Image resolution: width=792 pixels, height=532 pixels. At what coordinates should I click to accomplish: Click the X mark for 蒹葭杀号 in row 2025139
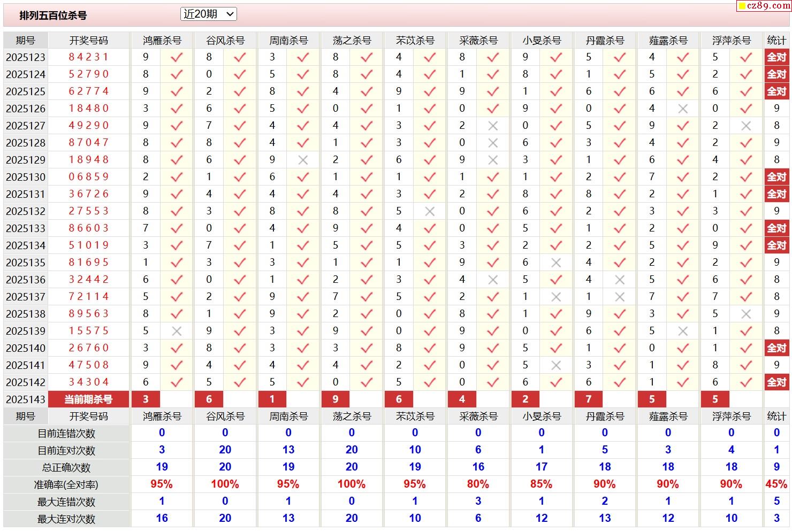pos(683,331)
